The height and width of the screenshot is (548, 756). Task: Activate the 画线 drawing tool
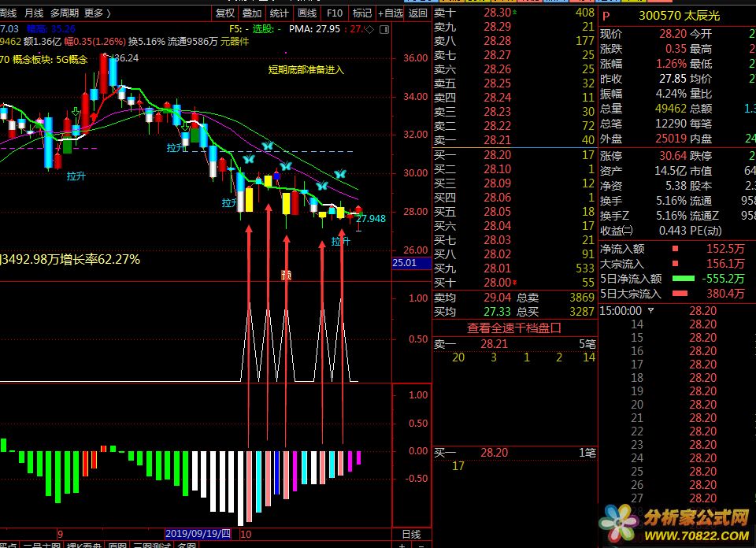click(x=307, y=13)
